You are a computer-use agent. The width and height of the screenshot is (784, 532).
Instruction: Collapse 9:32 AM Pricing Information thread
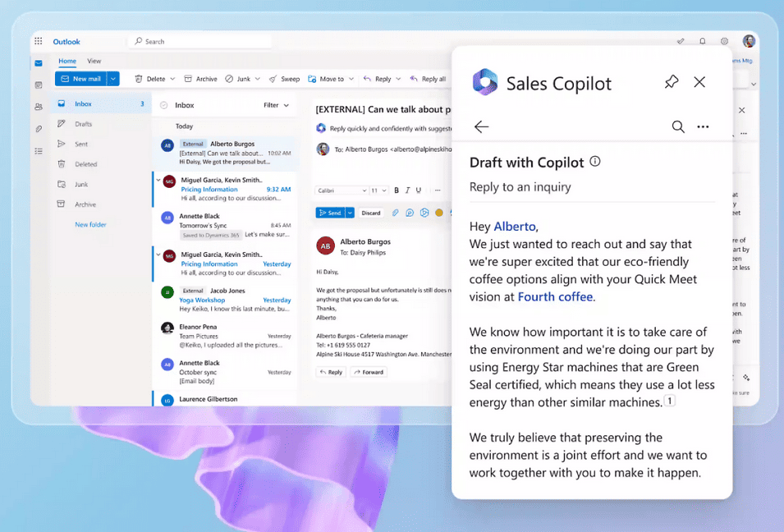(x=158, y=180)
